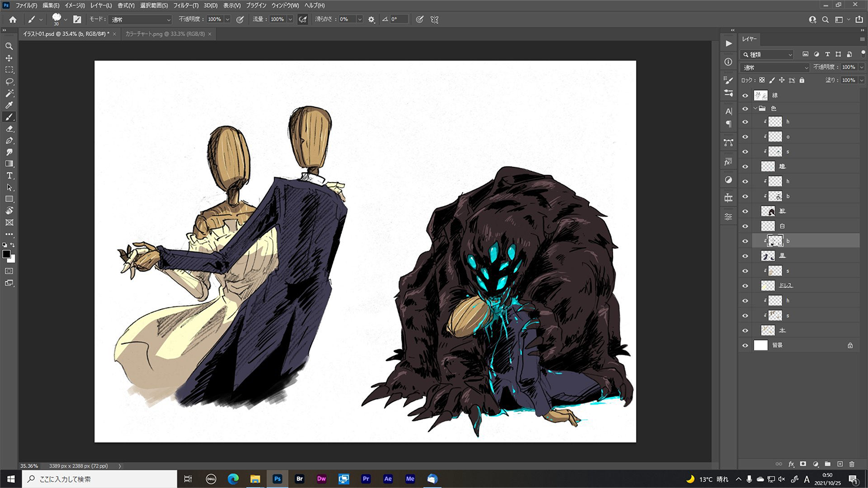
Task: Swap foreground and background colors
Action: click(x=12, y=245)
